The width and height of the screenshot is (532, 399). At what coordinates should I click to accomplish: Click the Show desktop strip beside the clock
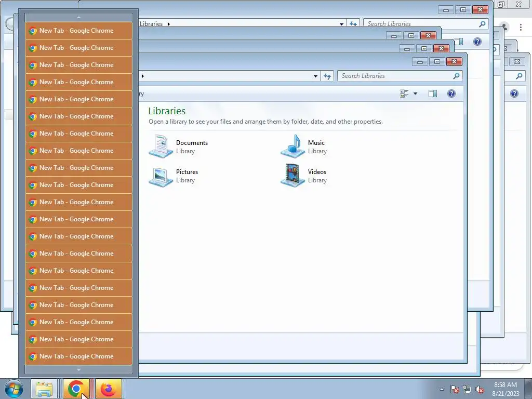point(528,389)
